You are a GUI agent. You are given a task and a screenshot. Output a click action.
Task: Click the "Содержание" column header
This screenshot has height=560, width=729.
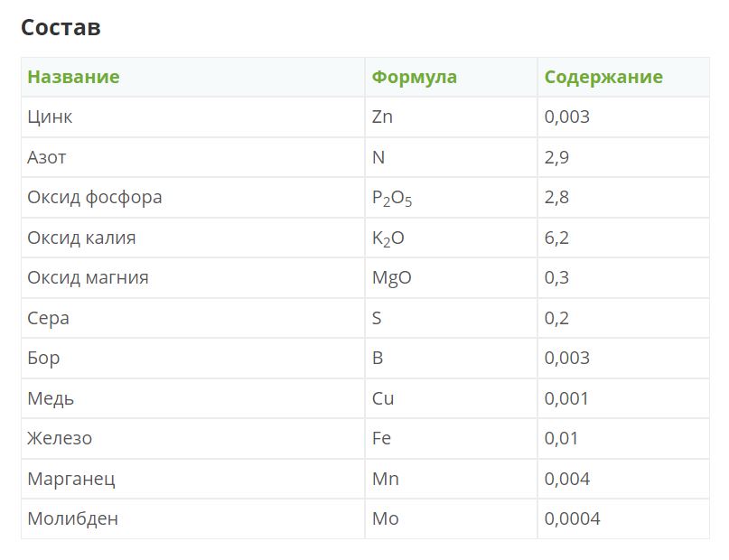click(x=603, y=77)
